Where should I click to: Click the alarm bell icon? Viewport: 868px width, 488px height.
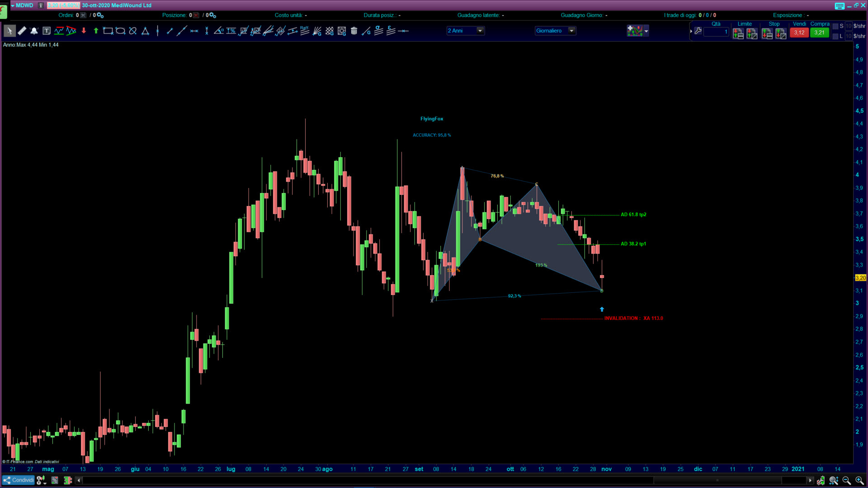pos(34,31)
